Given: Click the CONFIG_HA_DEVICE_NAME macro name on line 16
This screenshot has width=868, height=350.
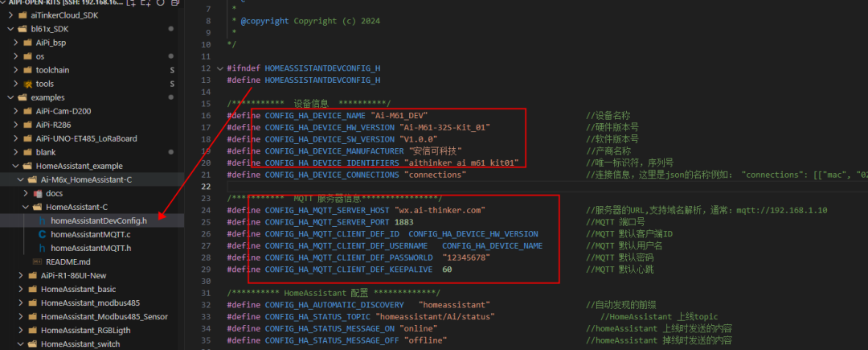Looking at the screenshot, I should (x=316, y=116).
